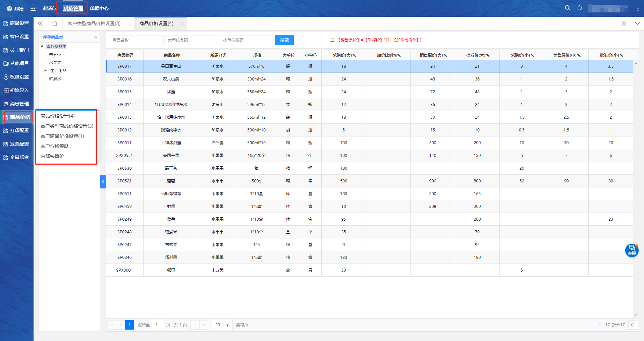Open 打印配置 in the sidebar
Viewport: 644px width, 341px height.
[x=16, y=131]
